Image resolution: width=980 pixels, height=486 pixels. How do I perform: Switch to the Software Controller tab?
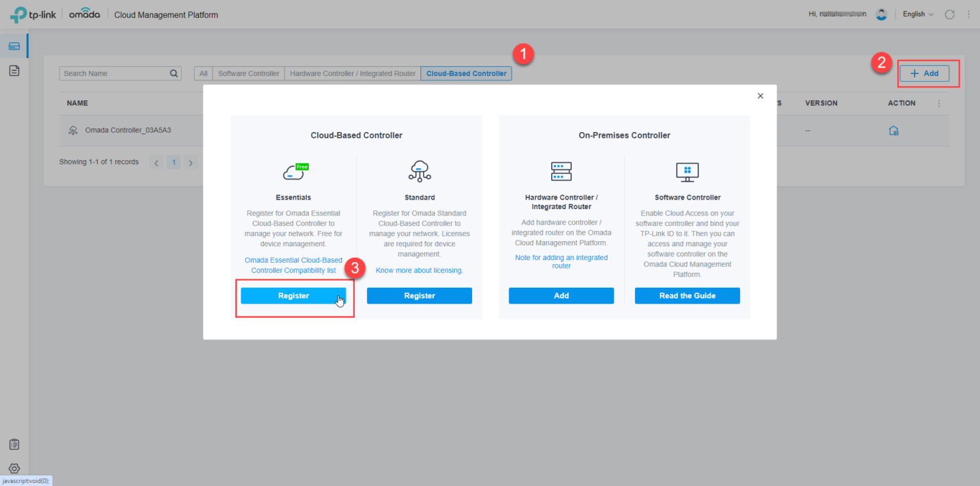point(248,73)
